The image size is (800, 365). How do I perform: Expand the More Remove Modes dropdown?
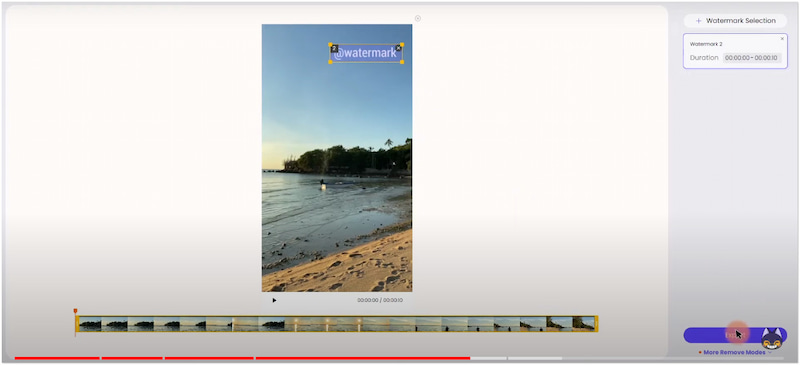tap(735, 352)
